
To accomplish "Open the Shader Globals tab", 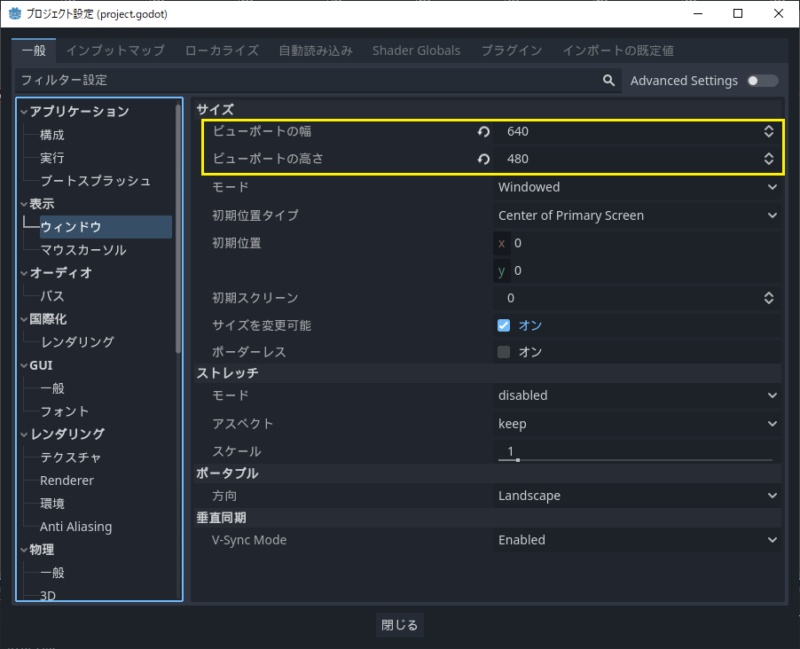I will (x=416, y=50).
